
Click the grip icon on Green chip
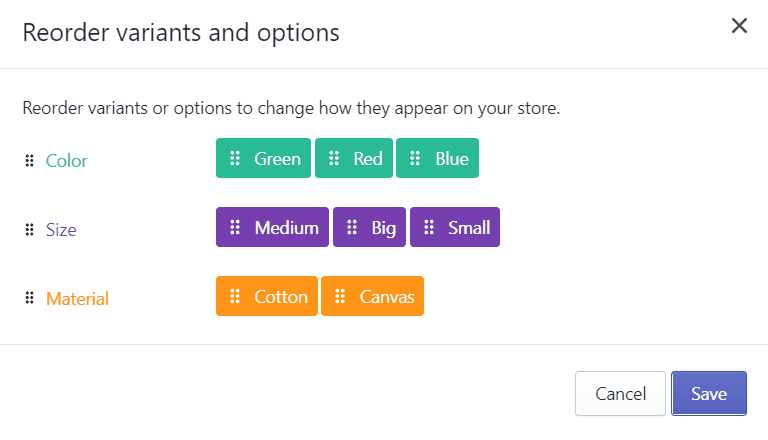tap(235, 158)
